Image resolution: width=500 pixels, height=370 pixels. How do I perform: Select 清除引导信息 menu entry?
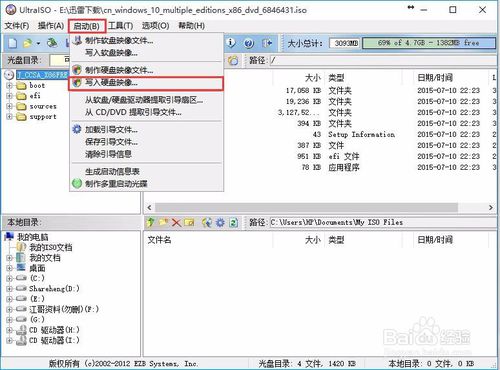coord(147,154)
